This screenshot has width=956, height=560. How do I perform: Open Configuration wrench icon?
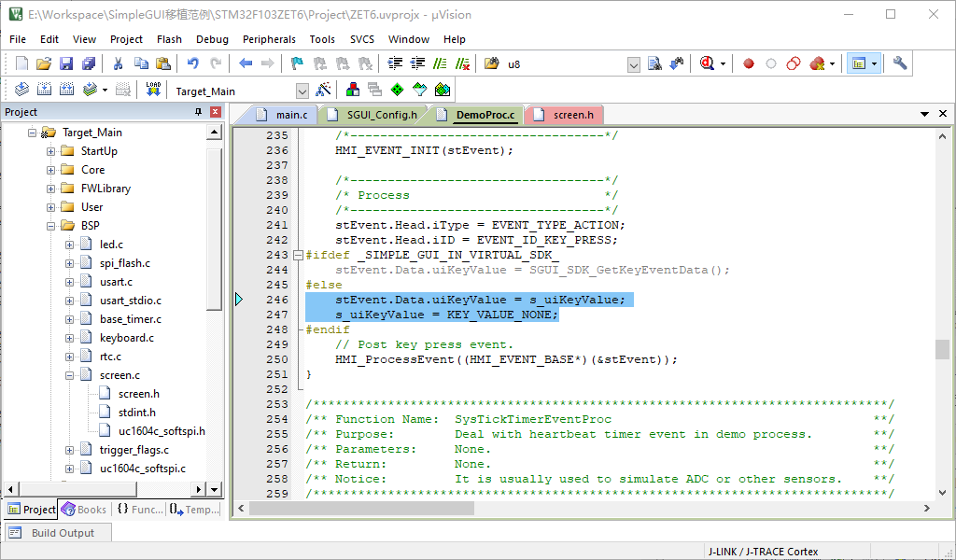tap(900, 63)
